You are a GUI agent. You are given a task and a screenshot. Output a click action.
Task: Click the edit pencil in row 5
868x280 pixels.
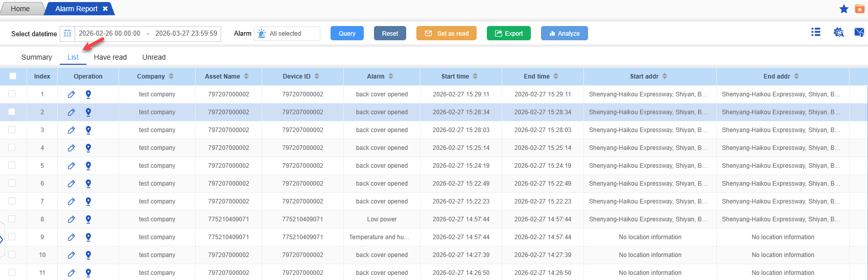[x=72, y=166]
